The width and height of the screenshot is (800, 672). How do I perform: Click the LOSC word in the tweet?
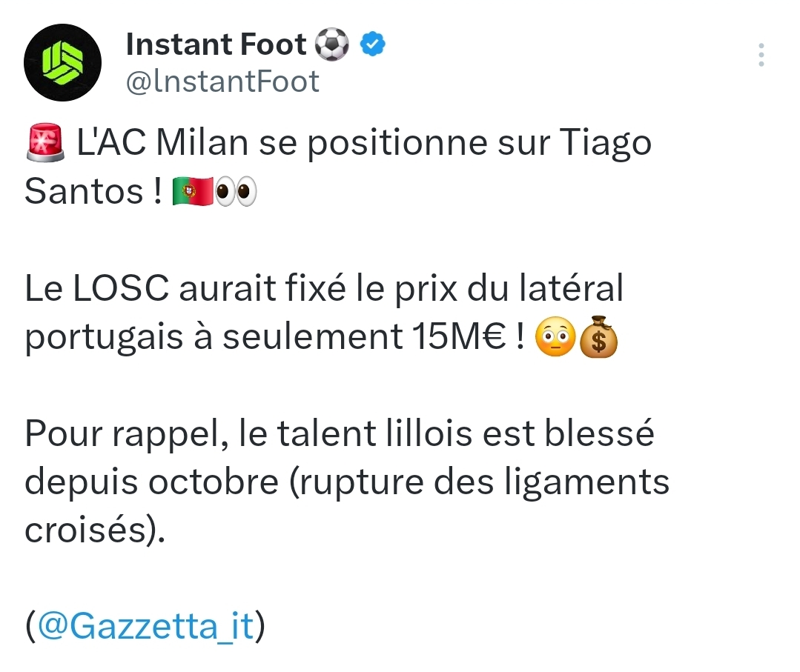point(121,288)
